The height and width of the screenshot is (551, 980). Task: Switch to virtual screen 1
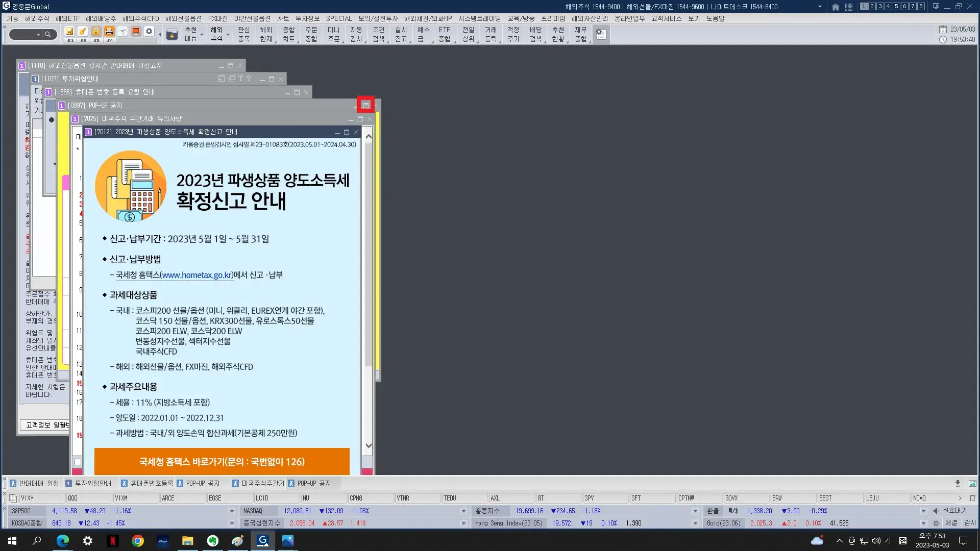(x=864, y=7)
